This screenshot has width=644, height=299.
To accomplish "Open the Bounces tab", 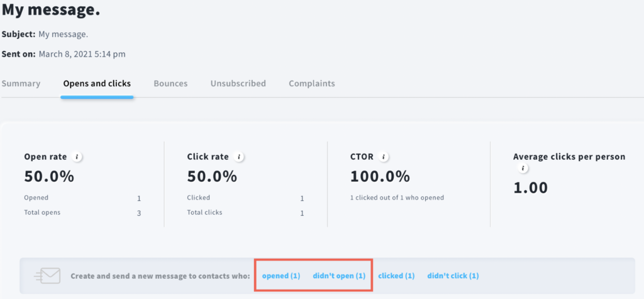I will pyautogui.click(x=170, y=84).
